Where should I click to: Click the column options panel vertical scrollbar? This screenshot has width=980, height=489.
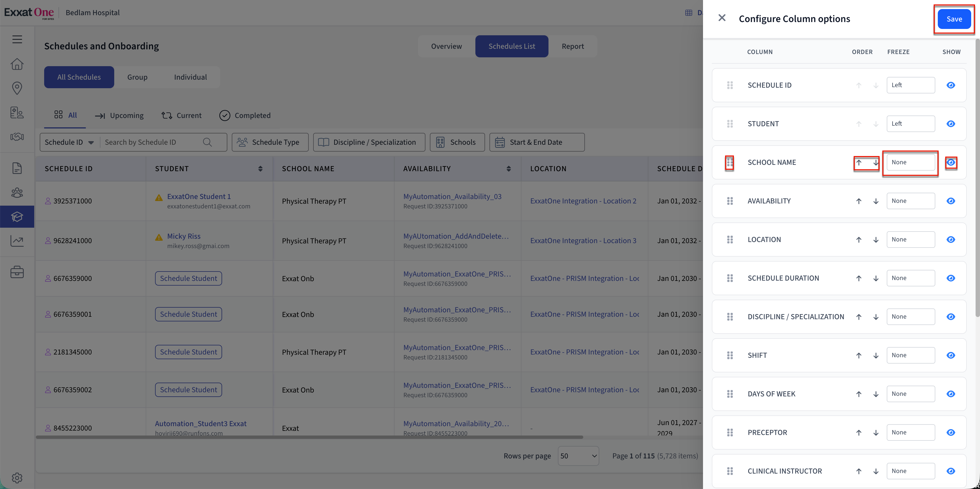[x=977, y=178]
